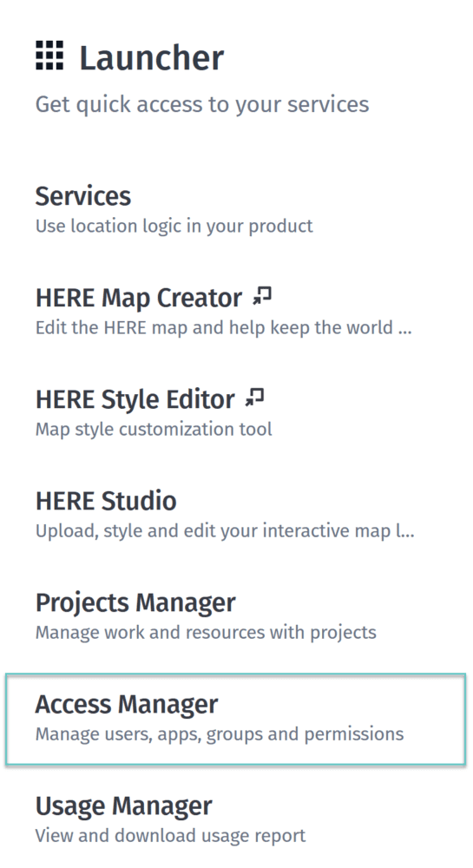Image resolution: width=473 pixels, height=868 pixels.
Task: Click the external-link icon beside HERE Map Creator
Action: point(262,296)
